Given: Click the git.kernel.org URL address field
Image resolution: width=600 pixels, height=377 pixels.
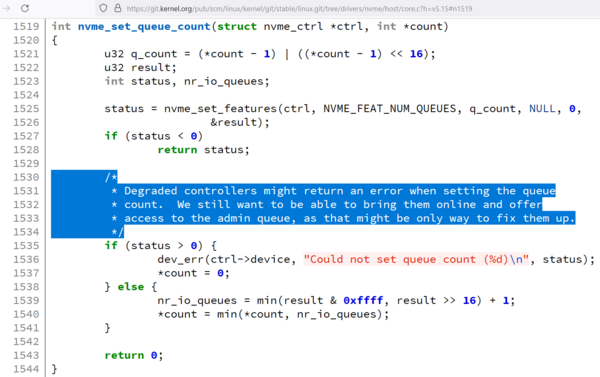Looking at the screenshot, I should [299, 8].
